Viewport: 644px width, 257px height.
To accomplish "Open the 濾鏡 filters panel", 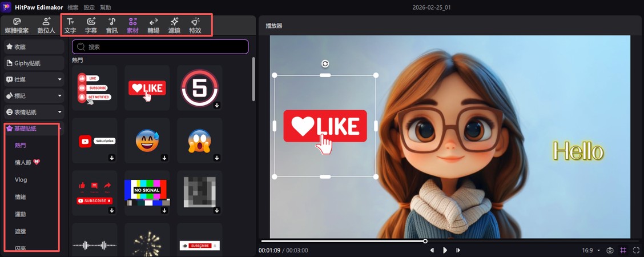I will pyautogui.click(x=174, y=25).
